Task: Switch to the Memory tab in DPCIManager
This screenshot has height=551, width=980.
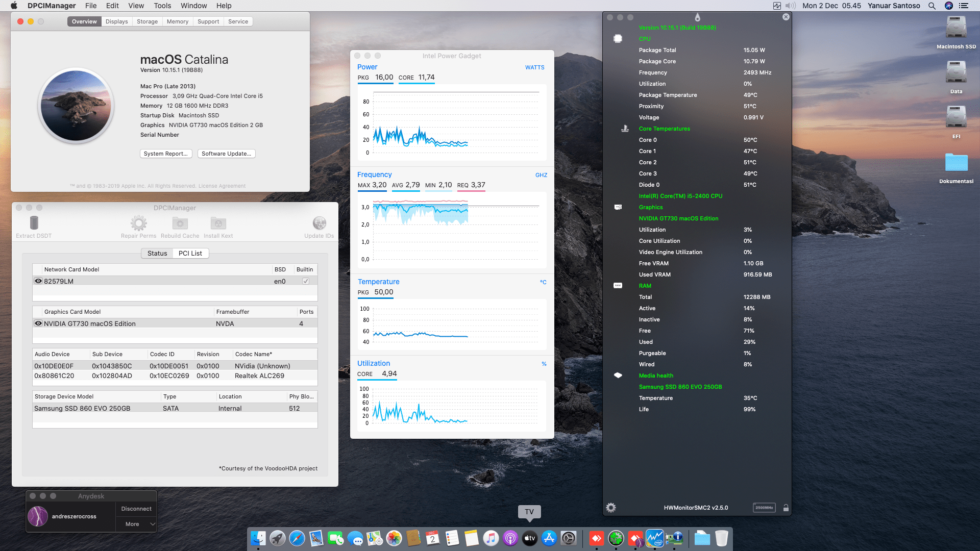Action: click(x=177, y=21)
